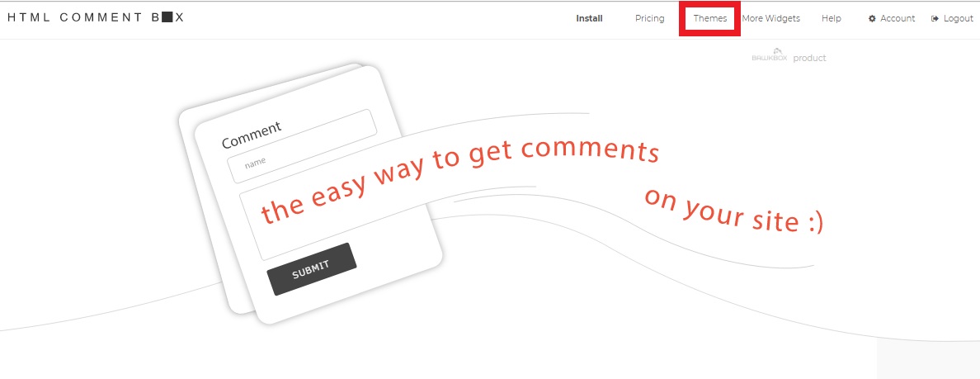This screenshot has height=379, width=980.
Task: Open the Pricing page
Action: [650, 19]
